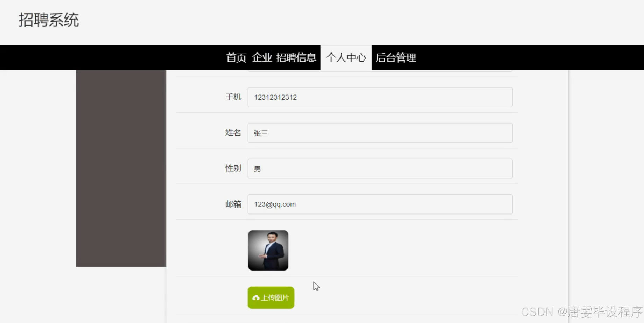
Task: Click the 上传图片 upload button
Action: point(271,298)
